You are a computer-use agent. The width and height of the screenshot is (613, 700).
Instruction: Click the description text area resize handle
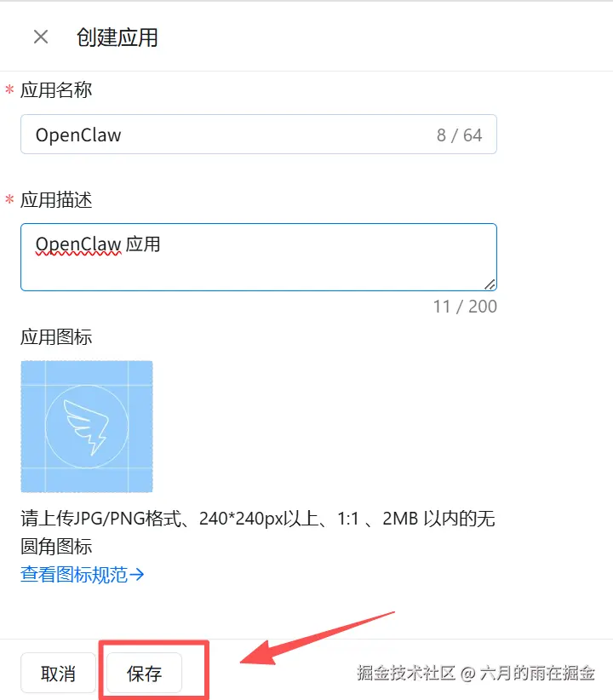[490, 284]
